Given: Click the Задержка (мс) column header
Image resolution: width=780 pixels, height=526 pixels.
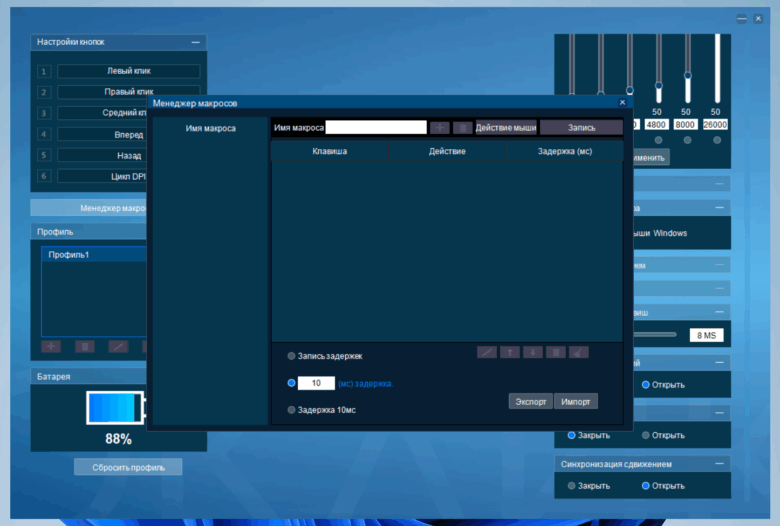Looking at the screenshot, I should (565, 151).
